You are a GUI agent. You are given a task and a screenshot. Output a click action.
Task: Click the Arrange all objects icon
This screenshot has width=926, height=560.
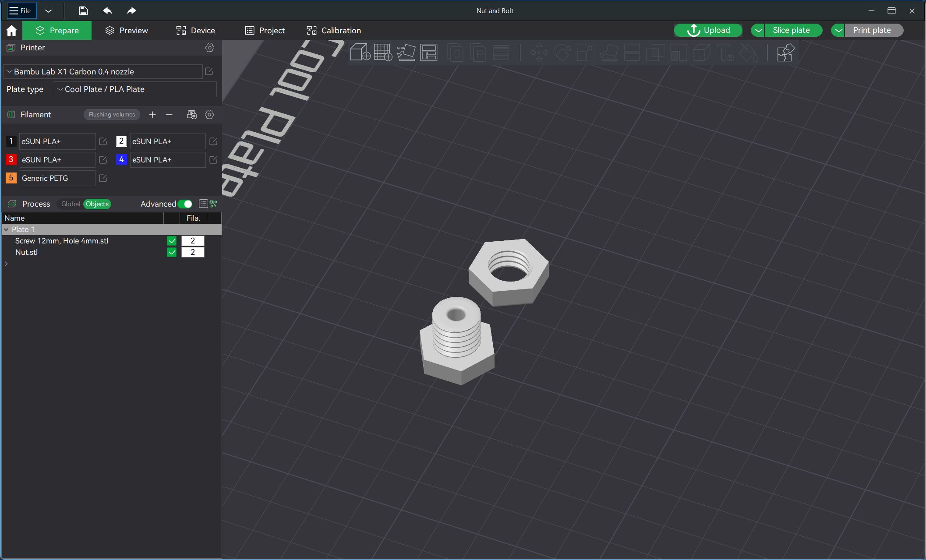pos(429,53)
